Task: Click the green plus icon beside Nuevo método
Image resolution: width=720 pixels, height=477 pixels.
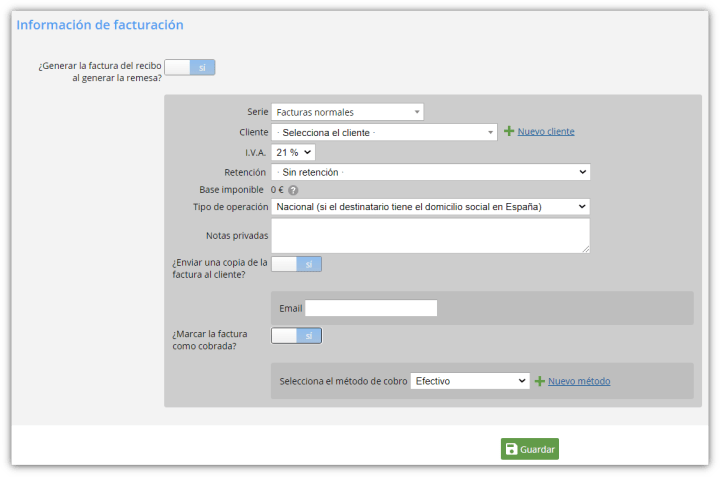Action: tap(540, 381)
